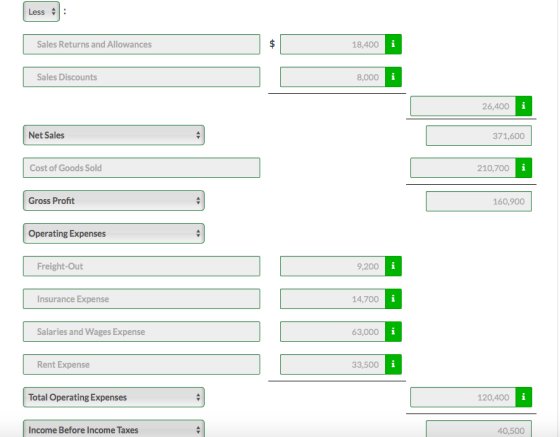The height and width of the screenshot is (437, 560).
Task: Click info icon next to 210,700 Cost of Goods
Action: pyautogui.click(x=524, y=168)
